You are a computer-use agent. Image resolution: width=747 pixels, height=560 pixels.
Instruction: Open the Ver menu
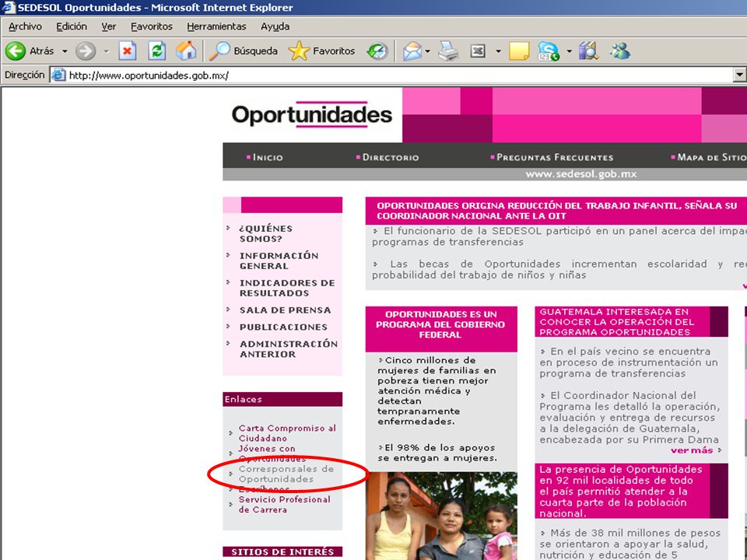109,26
